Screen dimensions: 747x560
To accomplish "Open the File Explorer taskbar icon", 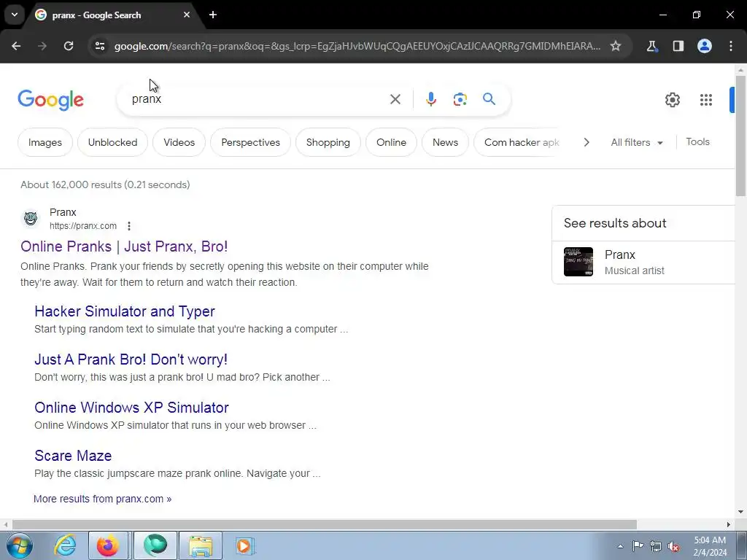I will tap(201, 545).
